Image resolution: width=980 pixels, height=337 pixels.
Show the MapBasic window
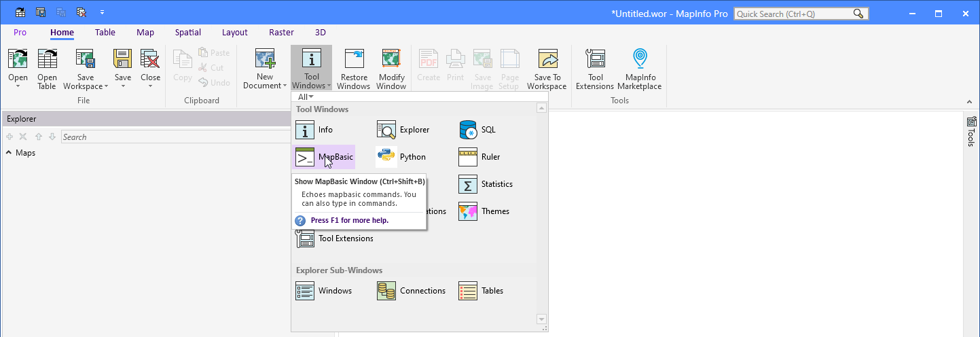[x=323, y=157]
